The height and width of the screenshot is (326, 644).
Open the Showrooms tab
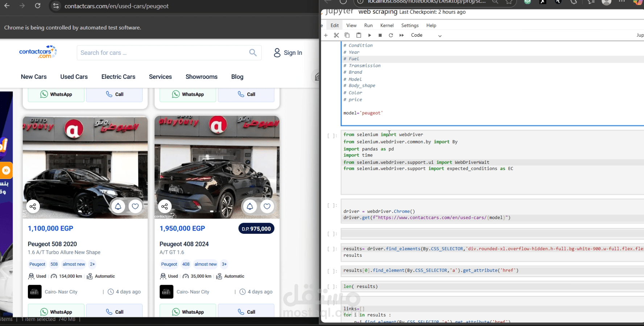(202, 77)
